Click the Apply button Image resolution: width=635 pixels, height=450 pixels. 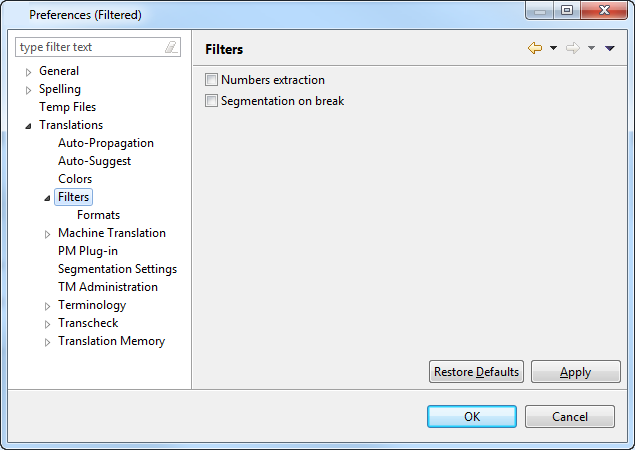tap(575, 371)
